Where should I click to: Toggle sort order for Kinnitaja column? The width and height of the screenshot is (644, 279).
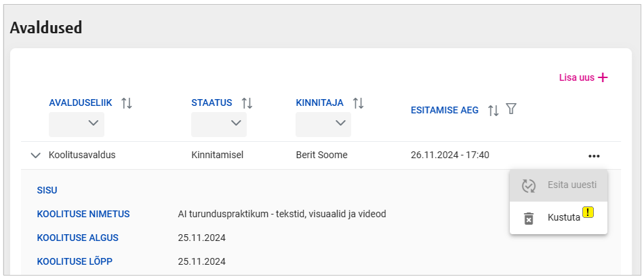(x=358, y=103)
